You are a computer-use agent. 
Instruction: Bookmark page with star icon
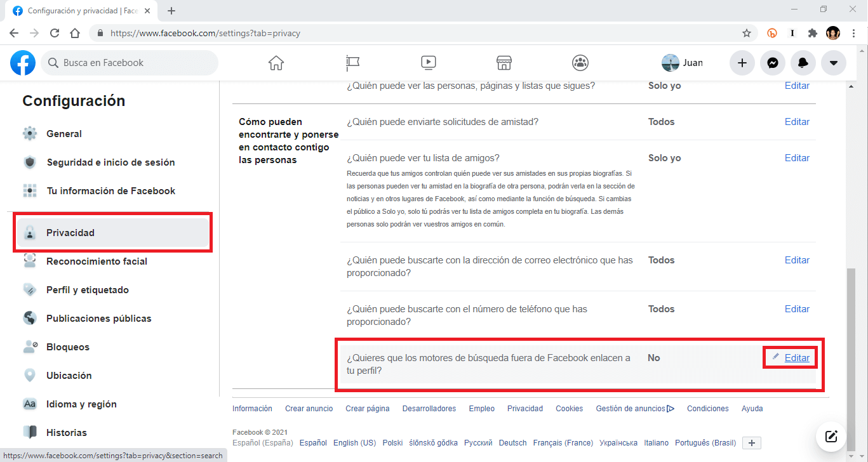[747, 33]
